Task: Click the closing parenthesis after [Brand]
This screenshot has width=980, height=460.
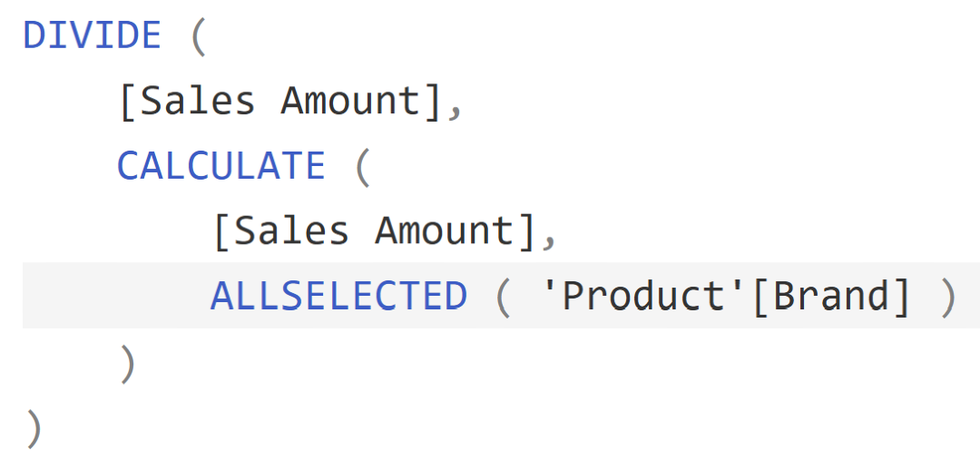Action: click(948, 298)
